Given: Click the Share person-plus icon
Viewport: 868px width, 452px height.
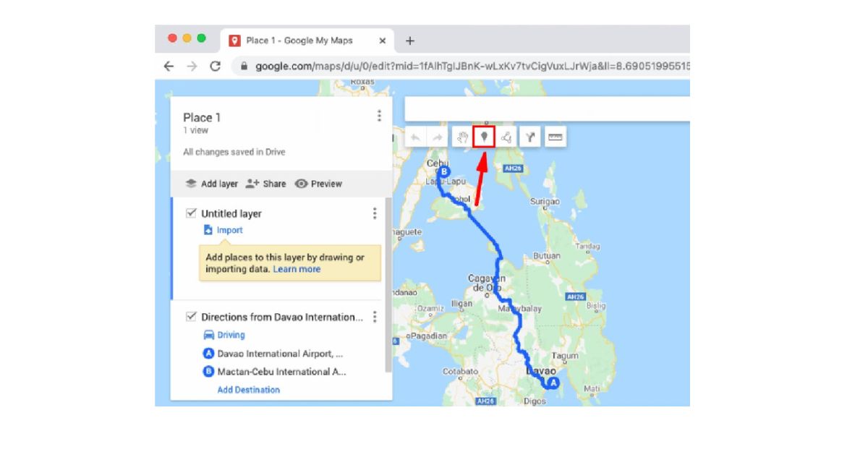Looking at the screenshot, I should [252, 184].
